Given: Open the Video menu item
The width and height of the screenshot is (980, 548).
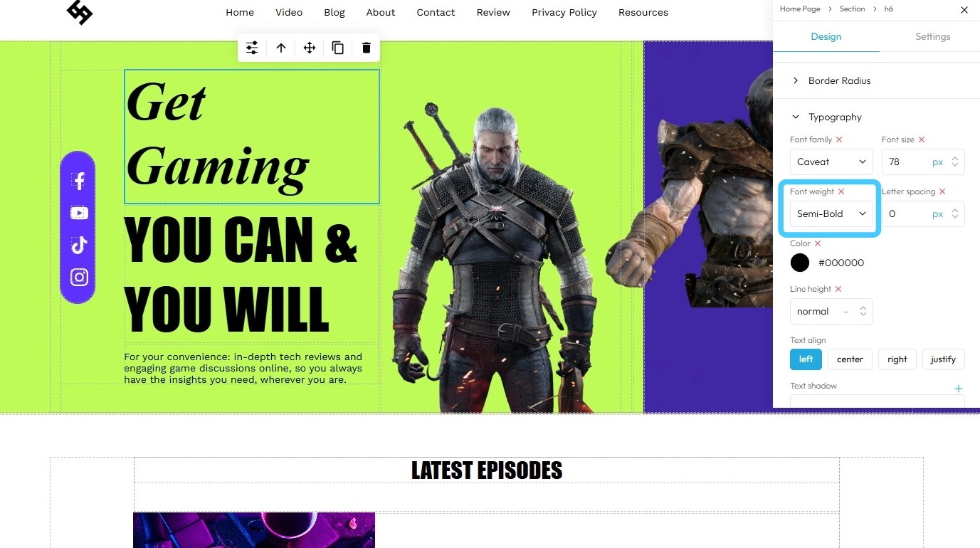Looking at the screenshot, I should point(289,12).
